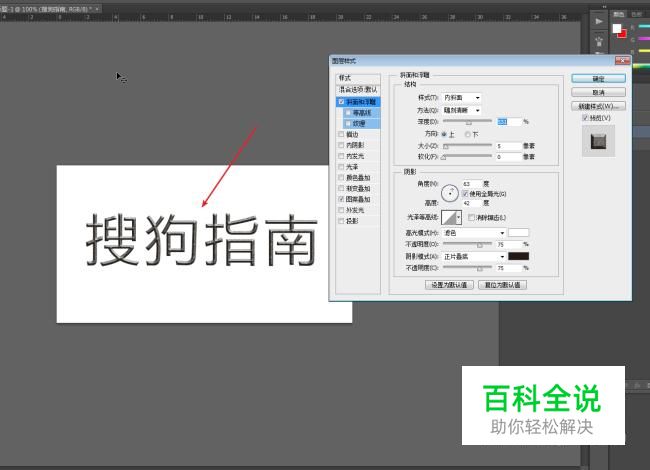This screenshot has width=650, height=470.
Task: Click the 角度 angle value field
Action: pyautogui.click(x=472, y=184)
